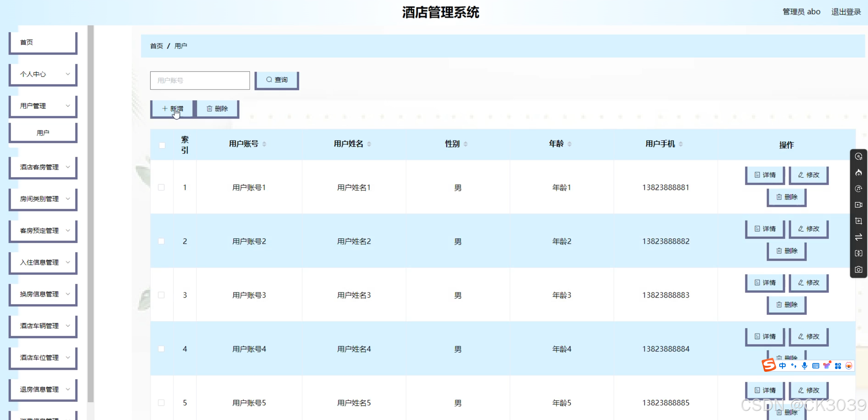This screenshot has height=420, width=868.
Task: Sort table by 用户账号 column arrows
Action: click(264, 144)
